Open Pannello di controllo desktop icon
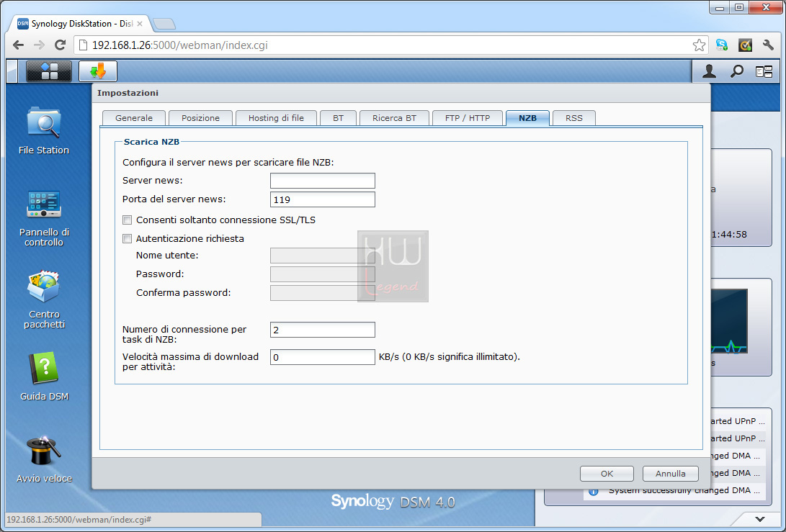Screen dimensions: 786x532 (44, 218)
